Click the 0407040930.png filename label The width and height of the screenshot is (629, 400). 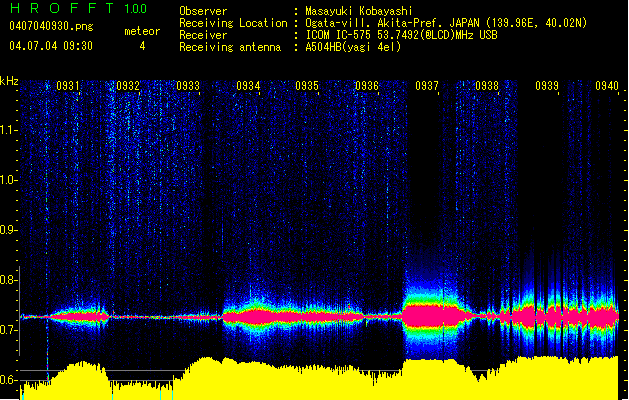click(51, 26)
